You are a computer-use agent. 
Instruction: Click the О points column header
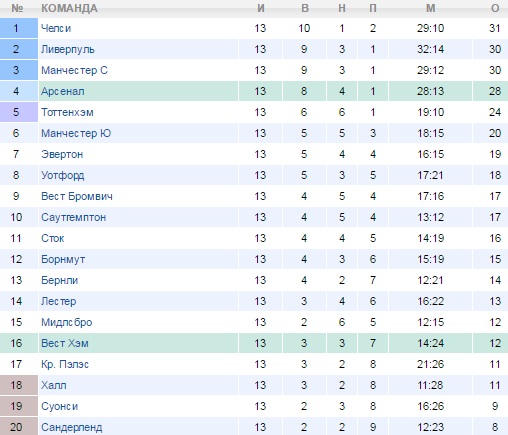click(x=495, y=8)
